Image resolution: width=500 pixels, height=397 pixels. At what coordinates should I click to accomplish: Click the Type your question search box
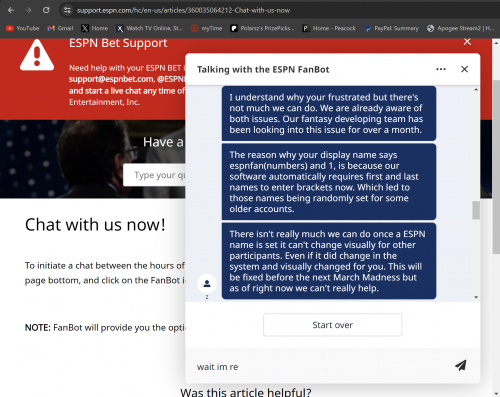(x=155, y=175)
